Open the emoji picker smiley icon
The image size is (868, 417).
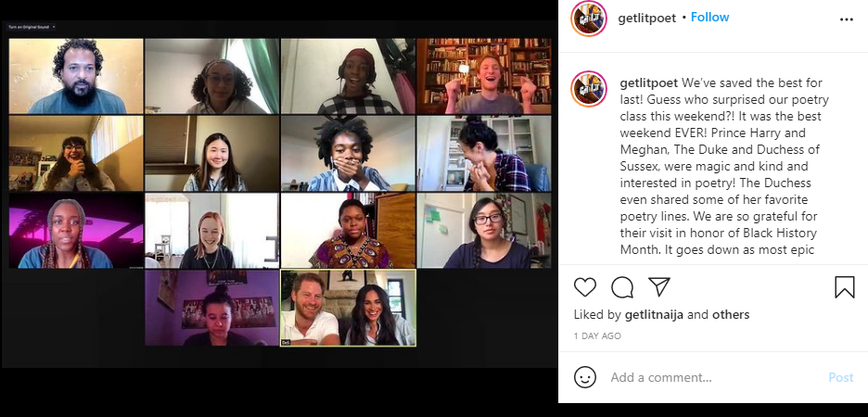(x=585, y=377)
